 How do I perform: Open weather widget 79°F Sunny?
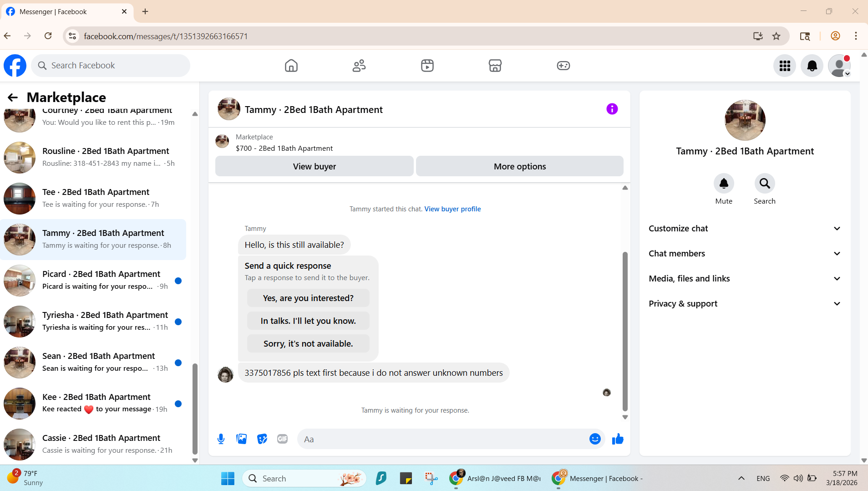26,478
